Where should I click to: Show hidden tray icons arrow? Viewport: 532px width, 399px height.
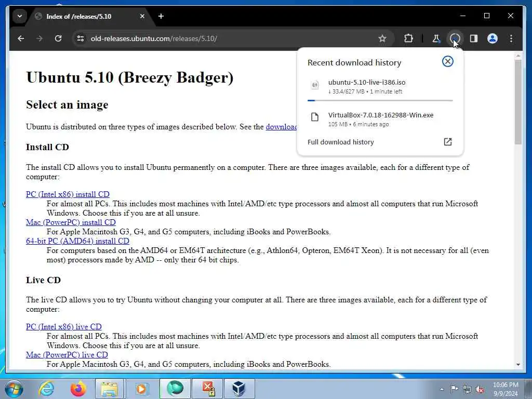pos(442,389)
